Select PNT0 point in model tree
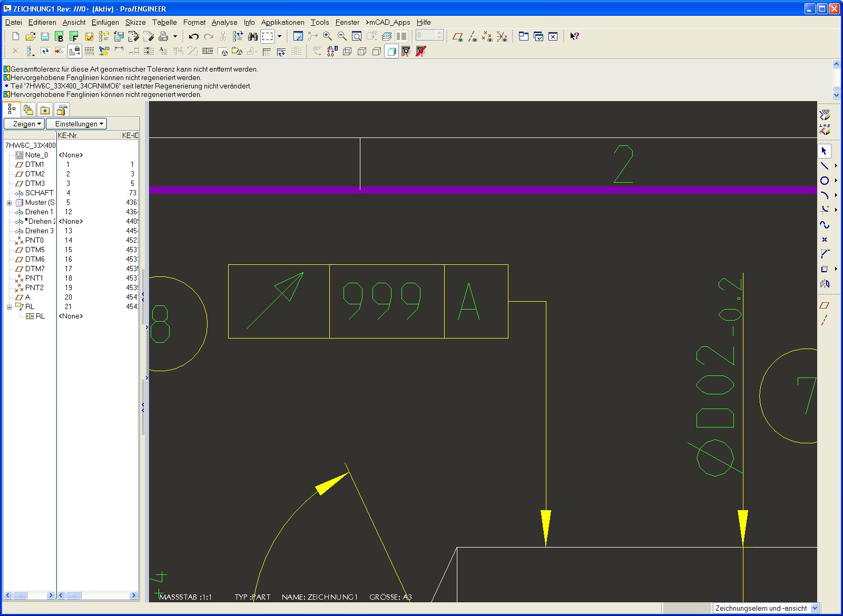843x616 pixels. pyautogui.click(x=34, y=240)
